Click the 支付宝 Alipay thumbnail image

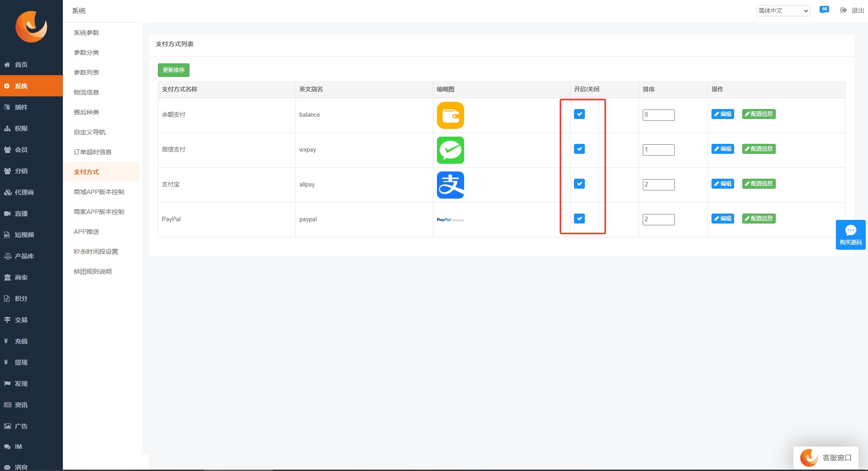pos(451,185)
